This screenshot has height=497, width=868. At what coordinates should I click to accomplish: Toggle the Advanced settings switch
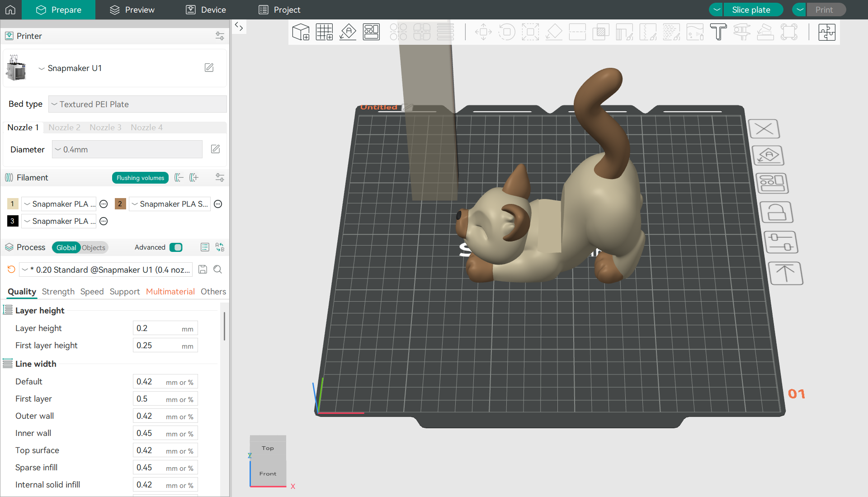click(176, 247)
